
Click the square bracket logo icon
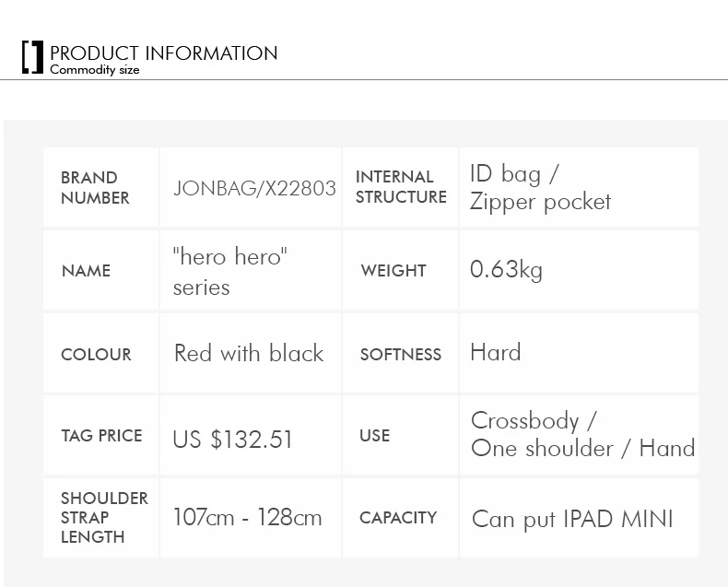(x=32, y=57)
